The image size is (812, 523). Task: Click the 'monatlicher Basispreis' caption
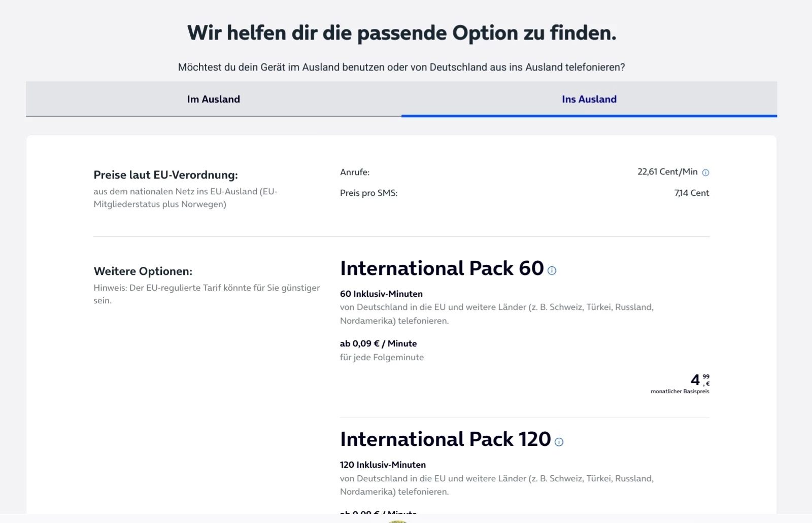pyautogui.click(x=680, y=392)
